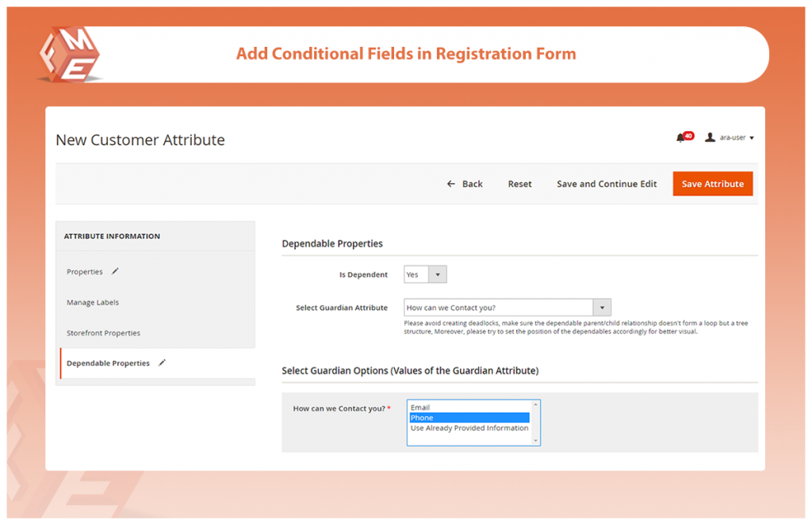This screenshot has height=525, width=812.
Task: Click the back arrow icon
Action: [x=451, y=184]
